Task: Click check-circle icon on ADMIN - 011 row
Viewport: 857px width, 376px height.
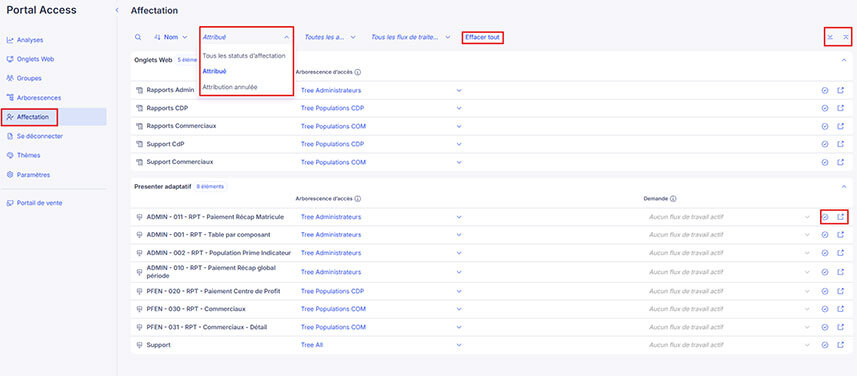Action: point(825,217)
